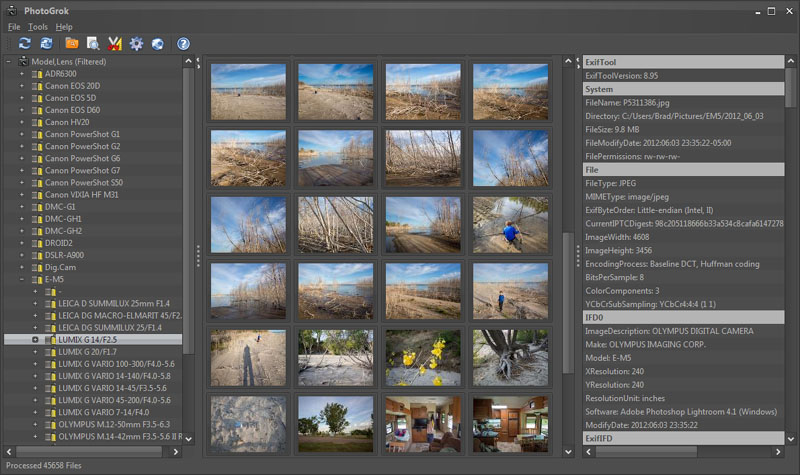Image resolution: width=800 pixels, height=475 pixels.
Task: Collapse the root Model,Lens (Filtered) node
Action: point(8,62)
